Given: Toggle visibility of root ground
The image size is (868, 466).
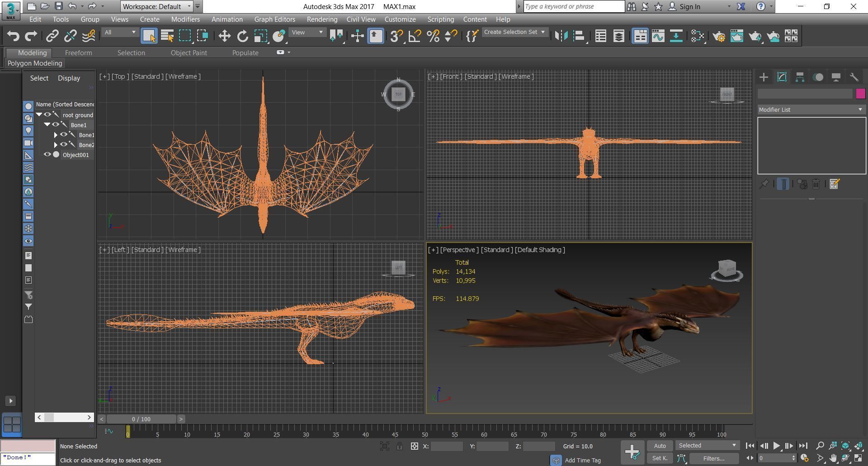Looking at the screenshot, I should [x=47, y=115].
